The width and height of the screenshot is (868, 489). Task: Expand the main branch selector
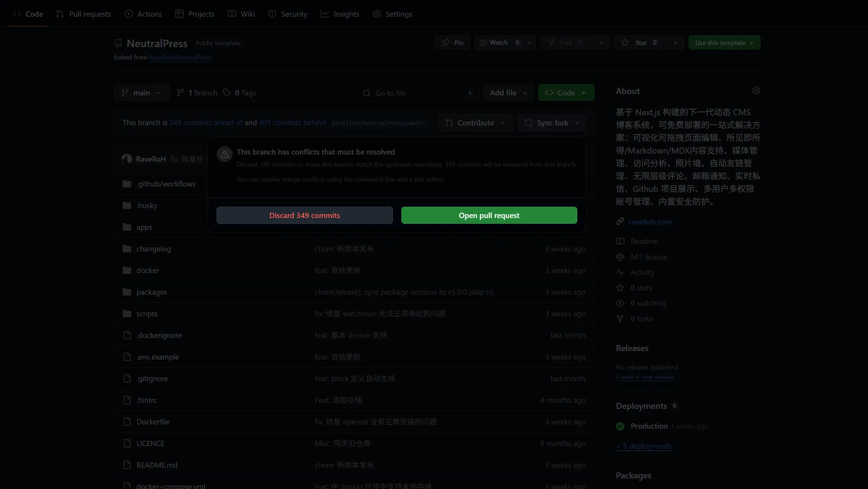tap(141, 93)
